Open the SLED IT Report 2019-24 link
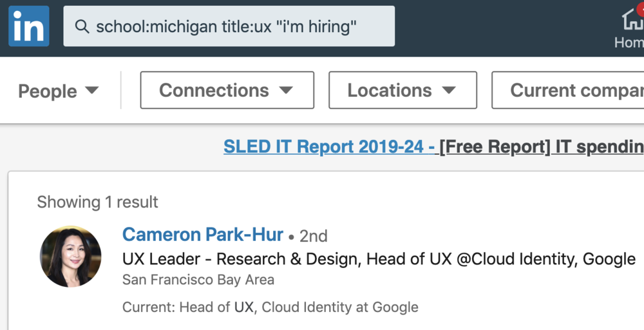This screenshot has height=330, width=644. (329, 147)
